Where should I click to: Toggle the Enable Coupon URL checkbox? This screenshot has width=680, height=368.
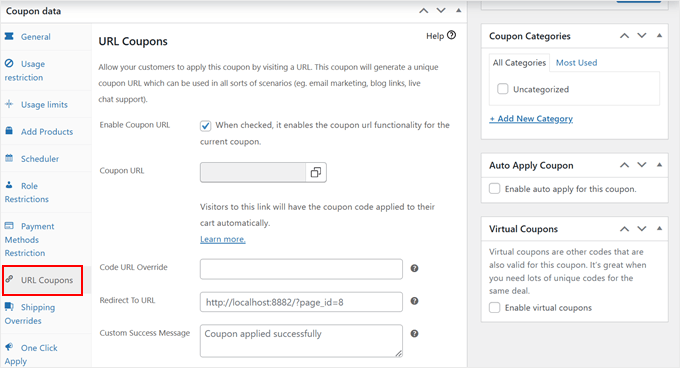(x=206, y=126)
